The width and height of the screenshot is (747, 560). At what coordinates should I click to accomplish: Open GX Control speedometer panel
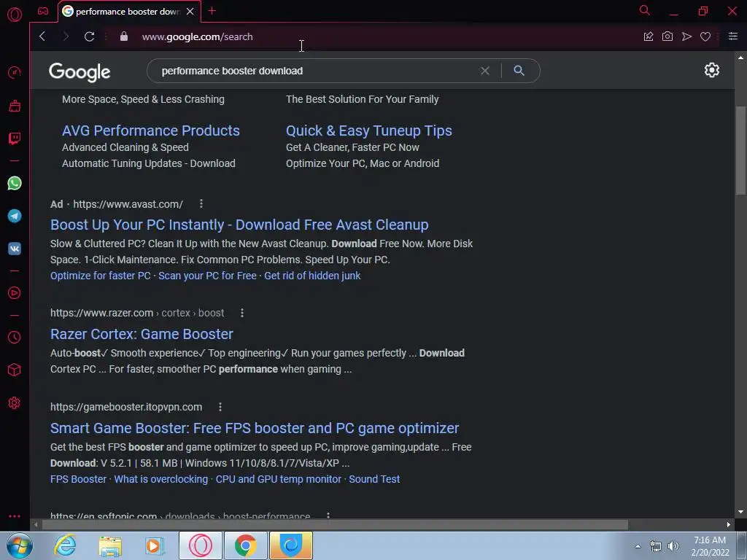(15, 73)
